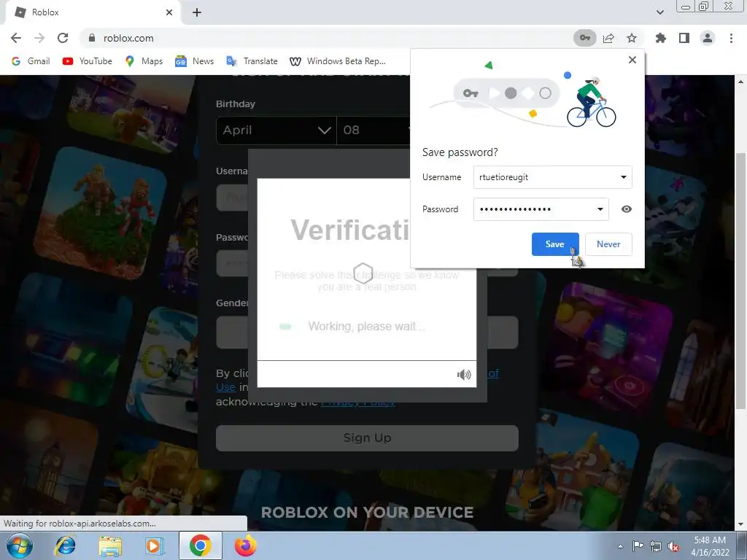This screenshot has height=560, width=747.
Task: Open the YouTube bookmark
Action: coord(88,61)
